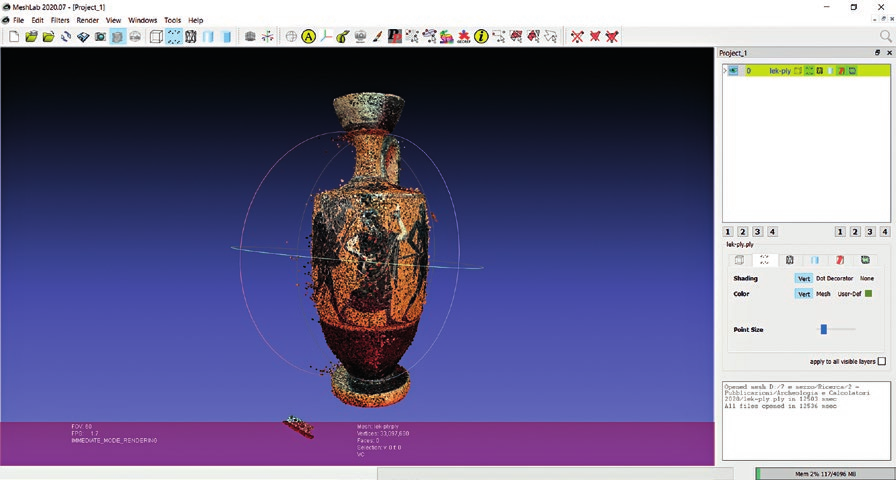The height and width of the screenshot is (480, 896).
Task: Select the paintbrush tool in the toolbar
Action: tap(377, 37)
